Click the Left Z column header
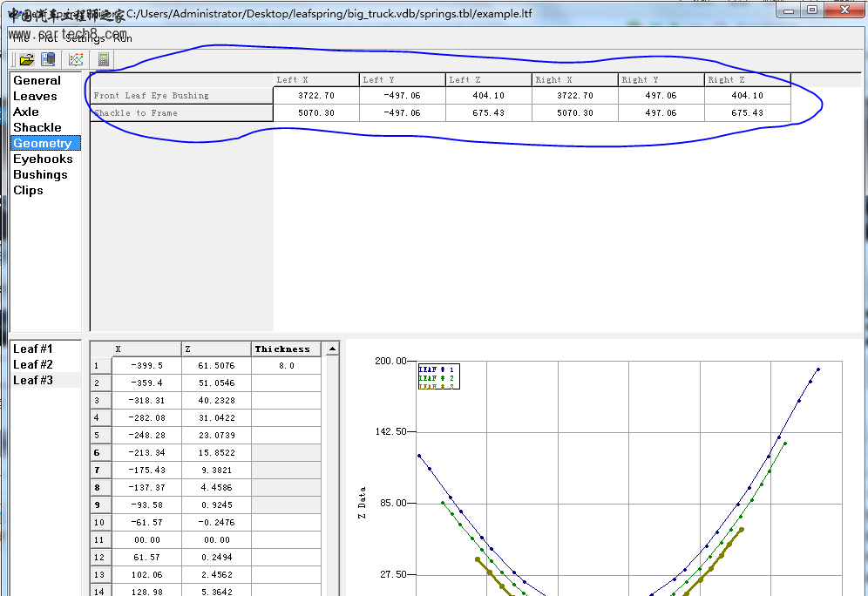Screen dimensions: 868x596 click(489, 79)
